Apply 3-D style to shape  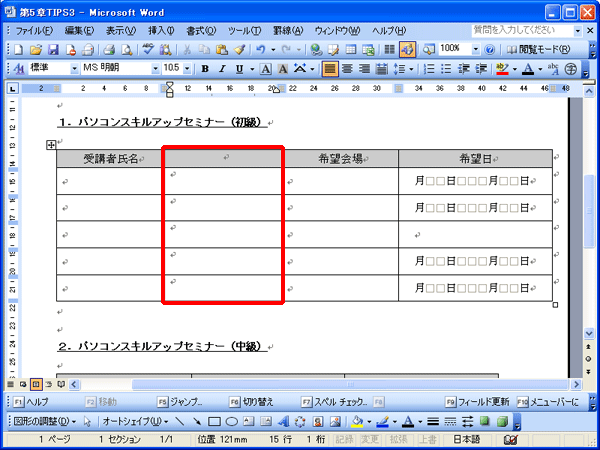[x=502, y=422]
